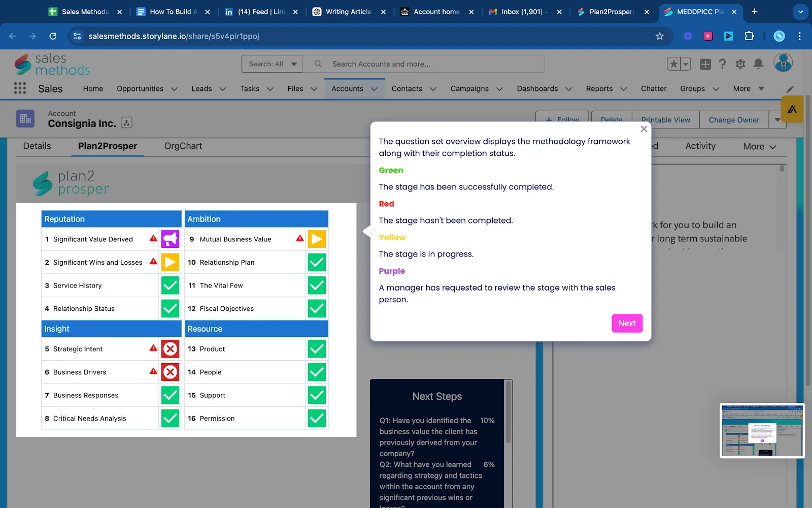Click warning triangle beside Strategic Intent
The width and height of the screenshot is (812, 508).
click(153, 348)
